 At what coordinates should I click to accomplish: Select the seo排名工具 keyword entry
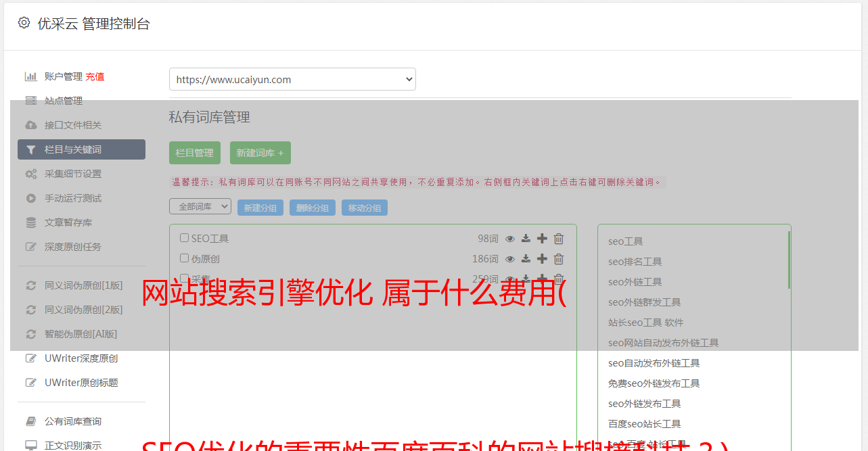pos(635,262)
